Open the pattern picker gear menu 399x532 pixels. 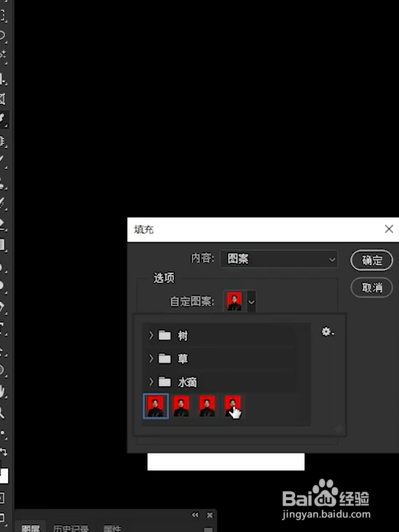pyautogui.click(x=327, y=331)
